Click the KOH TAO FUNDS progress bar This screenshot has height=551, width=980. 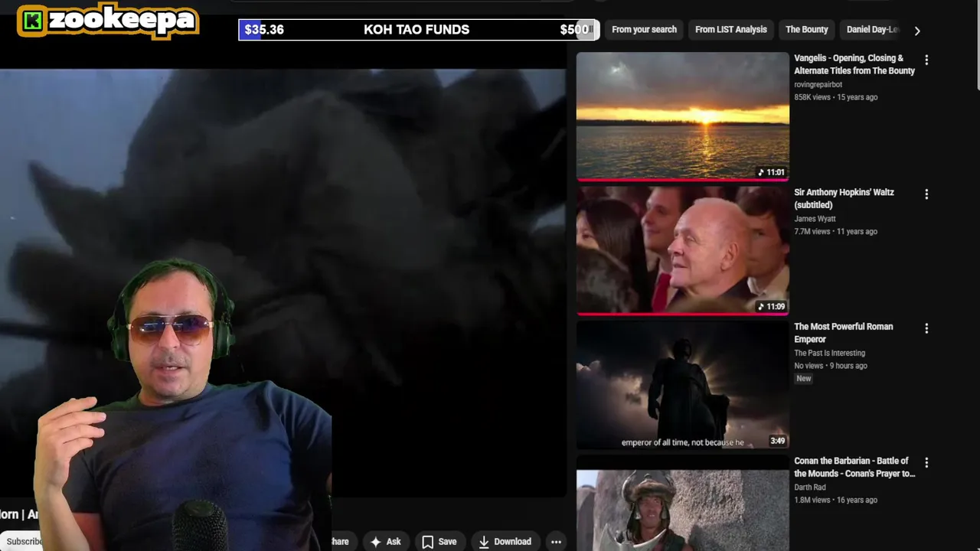[418, 30]
